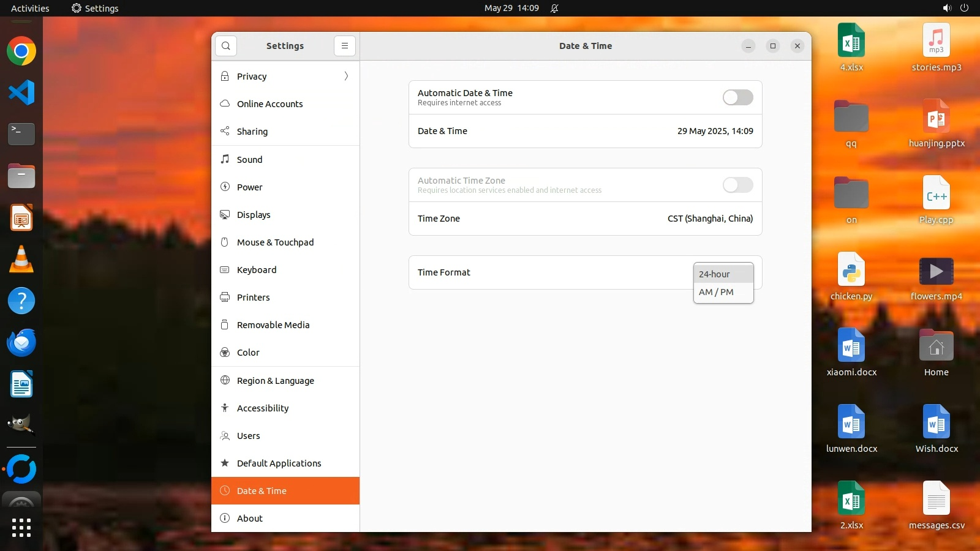Viewport: 980px width, 551px height.
Task: Open VLC media player from the dock
Action: (21, 259)
